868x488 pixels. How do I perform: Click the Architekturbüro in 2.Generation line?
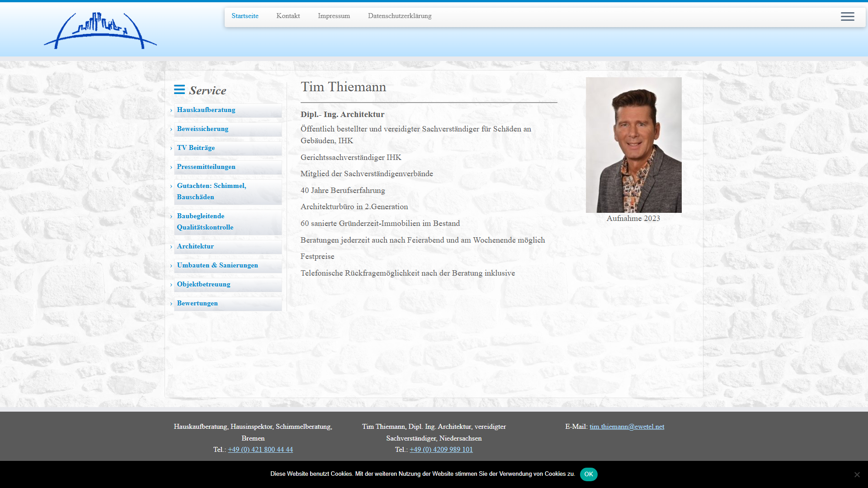(x=354, y=207)
